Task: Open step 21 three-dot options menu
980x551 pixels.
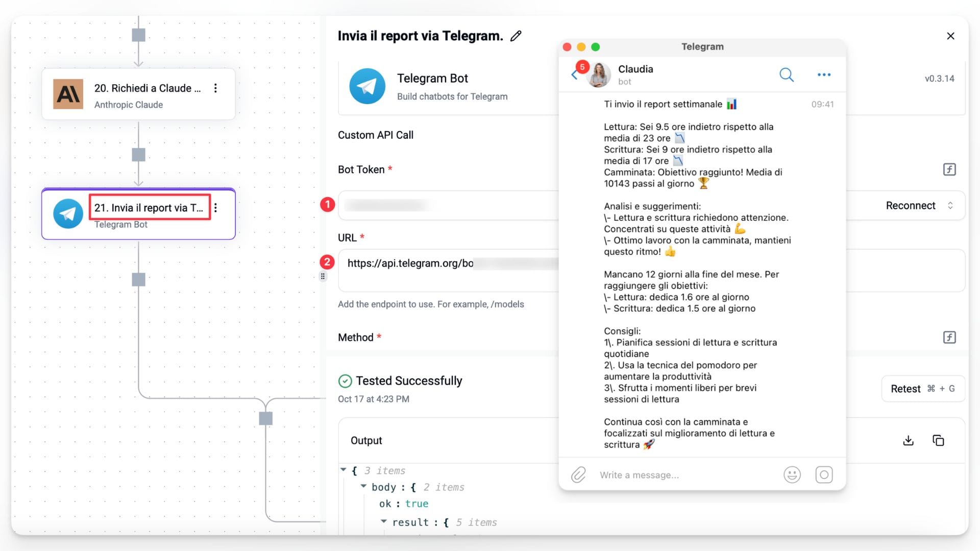Action: pos(215,208)
